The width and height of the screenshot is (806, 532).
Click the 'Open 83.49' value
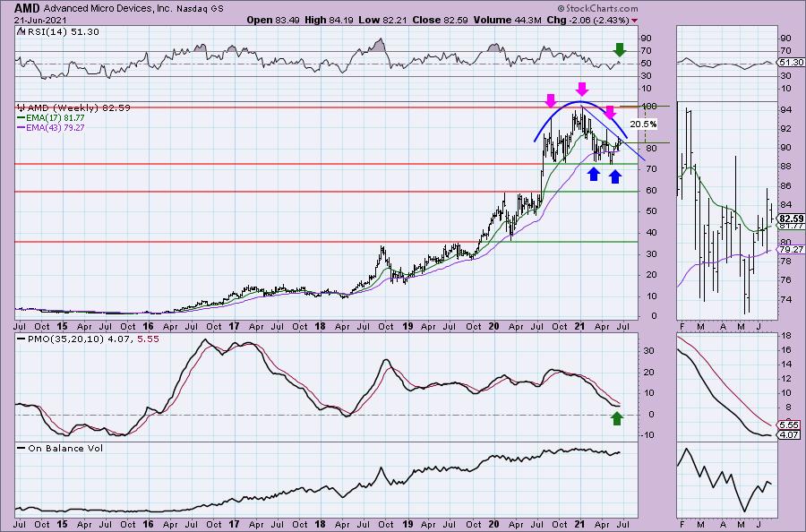click(x=273, y=20)
